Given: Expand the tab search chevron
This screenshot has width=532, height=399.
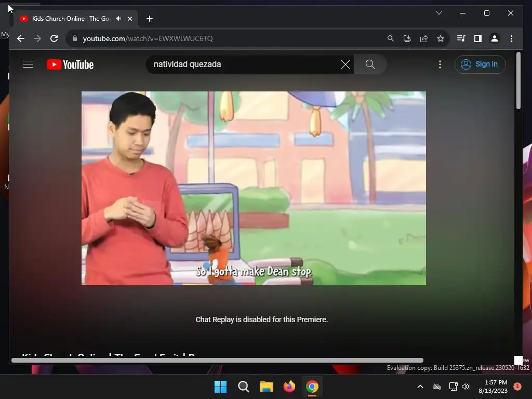Looking at the screenshot, I should pos(438,13).
